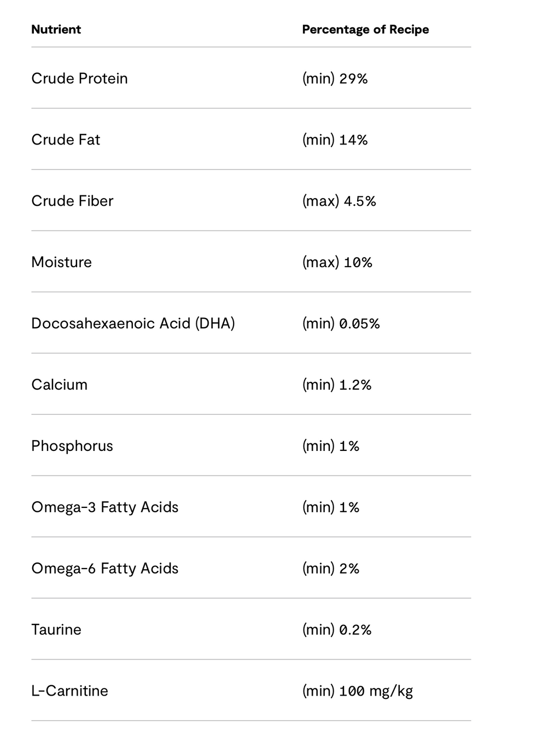The image size is (560, 729).
Task: Select the Crude Protein row label
Action: pos(79,78)
